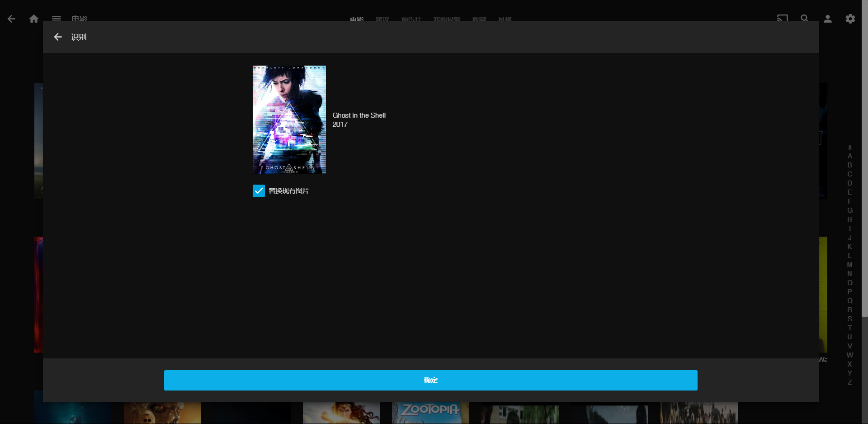
Task: Jump to letter W in alphabet picker
Action: click(850, 355)
